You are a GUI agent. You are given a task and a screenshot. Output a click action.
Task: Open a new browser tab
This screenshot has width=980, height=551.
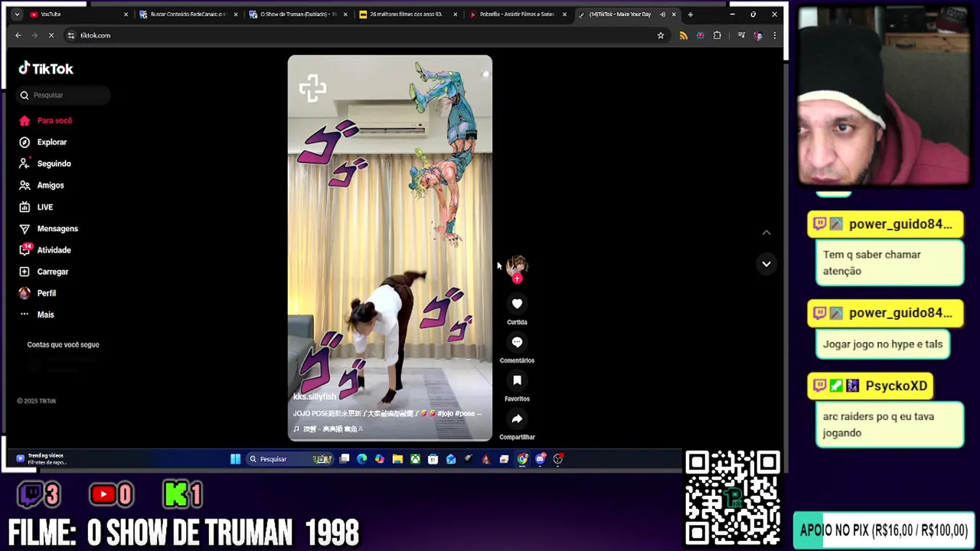(691, 15)
